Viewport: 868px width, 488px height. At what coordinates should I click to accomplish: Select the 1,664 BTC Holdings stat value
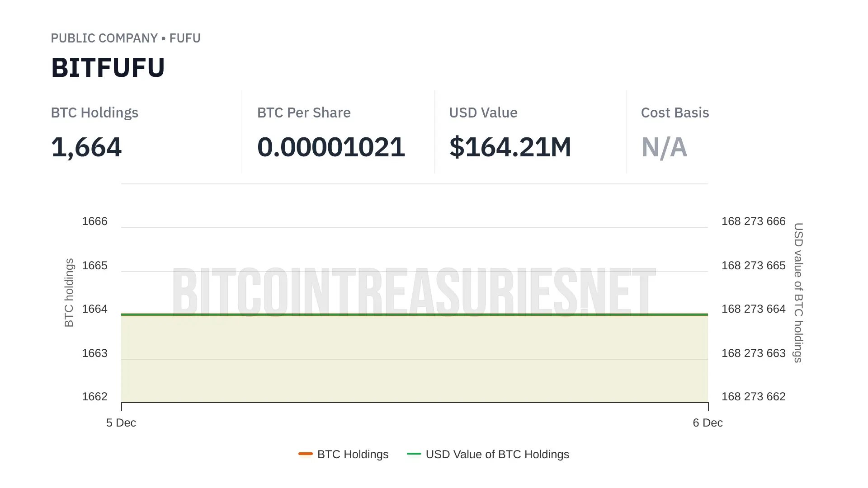pyautogui.click(x=86, y=147)
